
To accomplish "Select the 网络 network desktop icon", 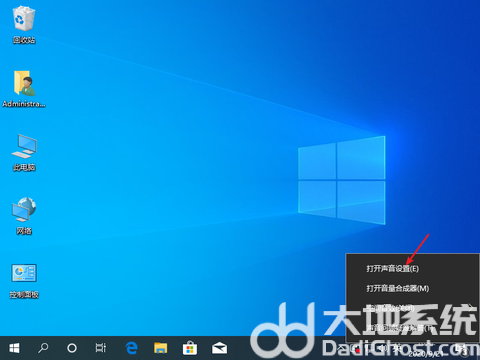I will click(24, 216).
